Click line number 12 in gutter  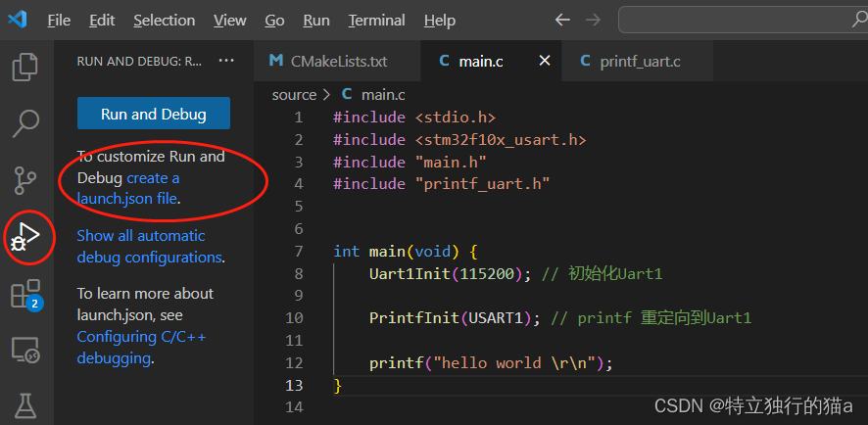tap(294, 363)
